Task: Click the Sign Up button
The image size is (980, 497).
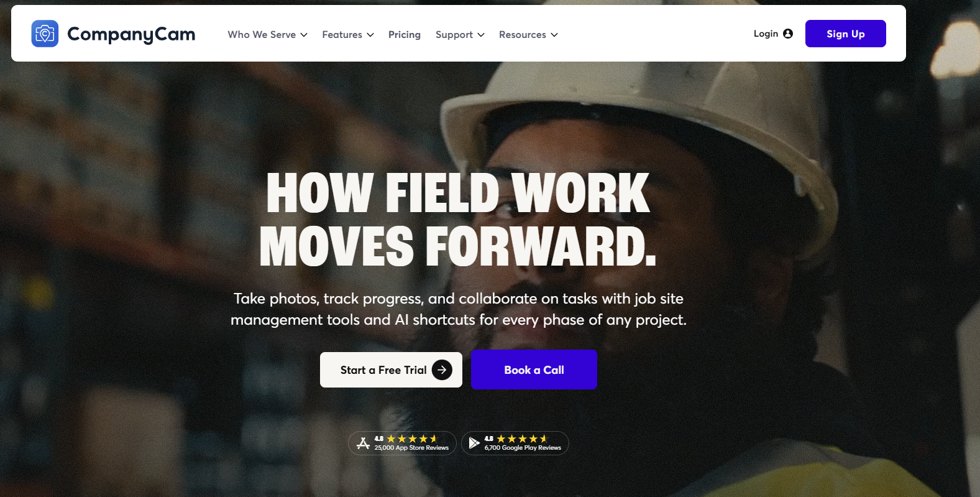Action: [845, 34]
